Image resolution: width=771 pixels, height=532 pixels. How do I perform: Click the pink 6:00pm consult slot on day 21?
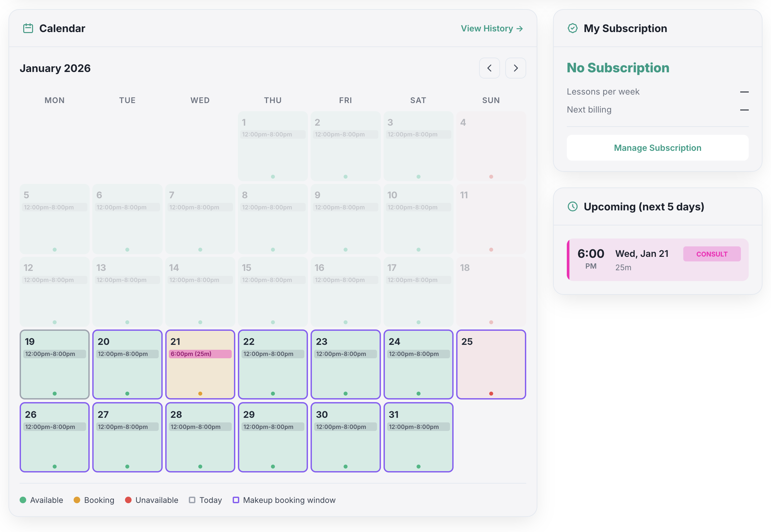(200, 354)
